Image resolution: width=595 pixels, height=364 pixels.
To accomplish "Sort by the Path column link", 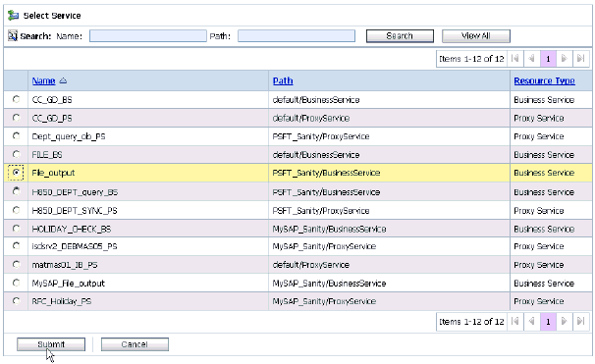I will tap(283, 80).
